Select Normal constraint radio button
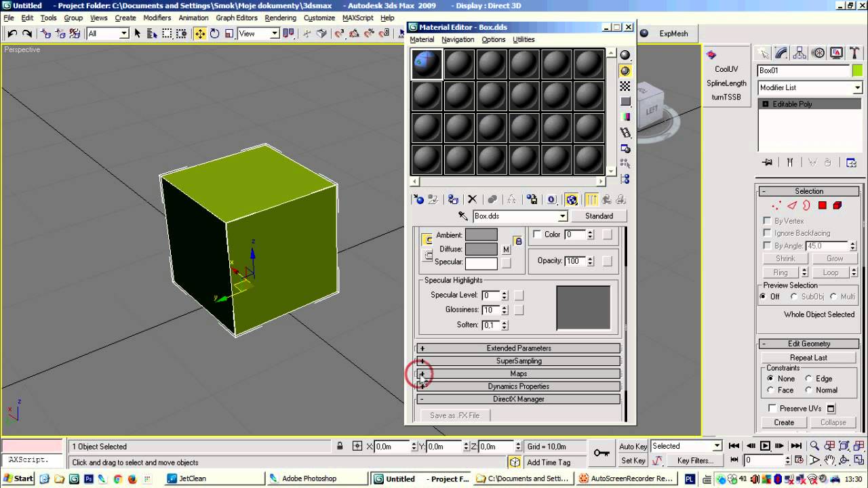This screenshot has width=868, height=488. tap(808, 390)
